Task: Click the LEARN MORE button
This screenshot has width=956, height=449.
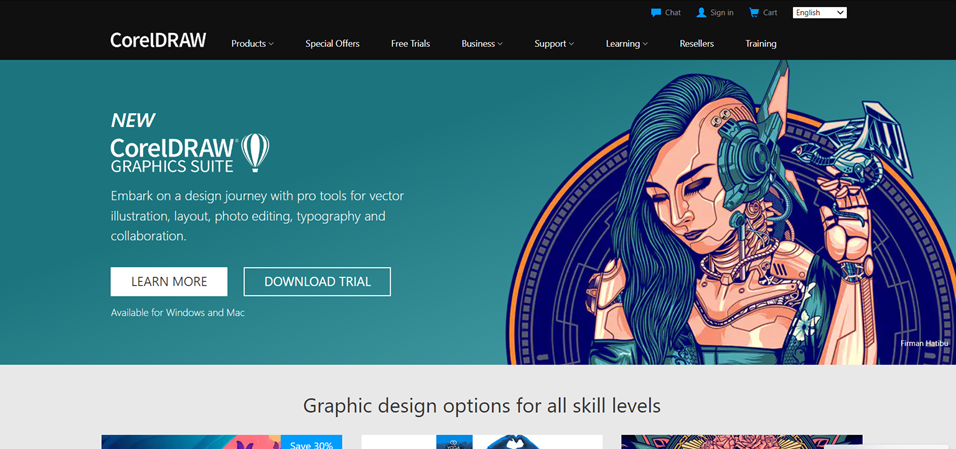Action: coord(169,281)
